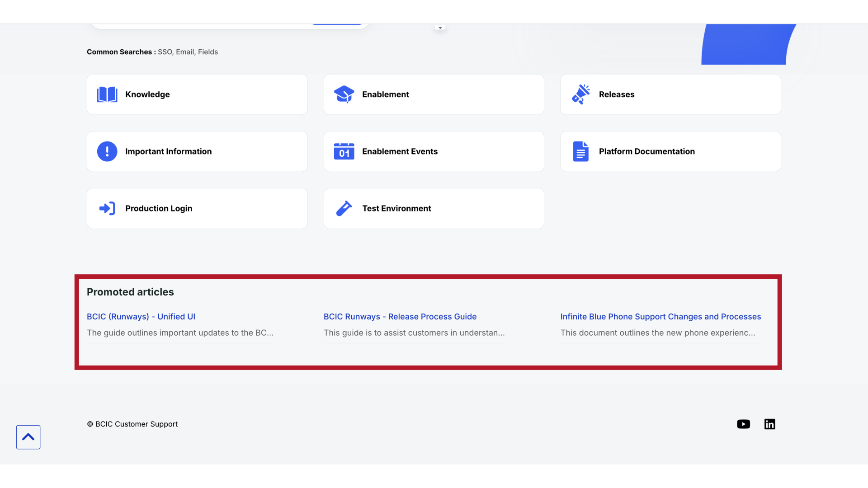
Task: Click the exclamation mark Important Information icon
Action: pyautogui.click(x=107, y=151)
